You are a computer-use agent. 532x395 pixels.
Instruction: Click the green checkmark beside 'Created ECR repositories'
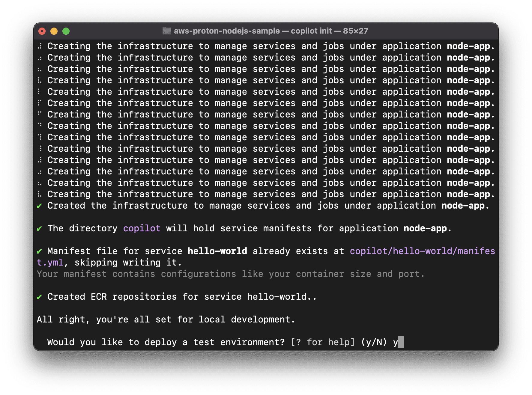coord(39,297)
